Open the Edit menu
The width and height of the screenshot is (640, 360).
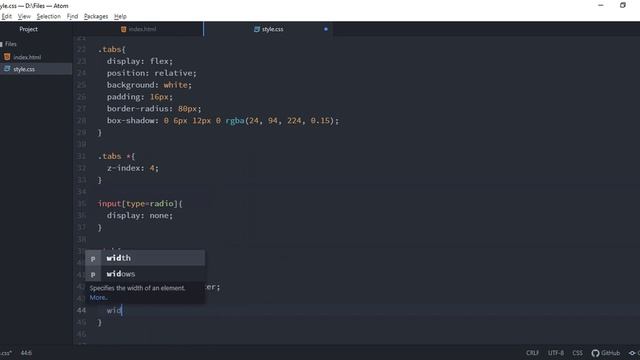7,16
